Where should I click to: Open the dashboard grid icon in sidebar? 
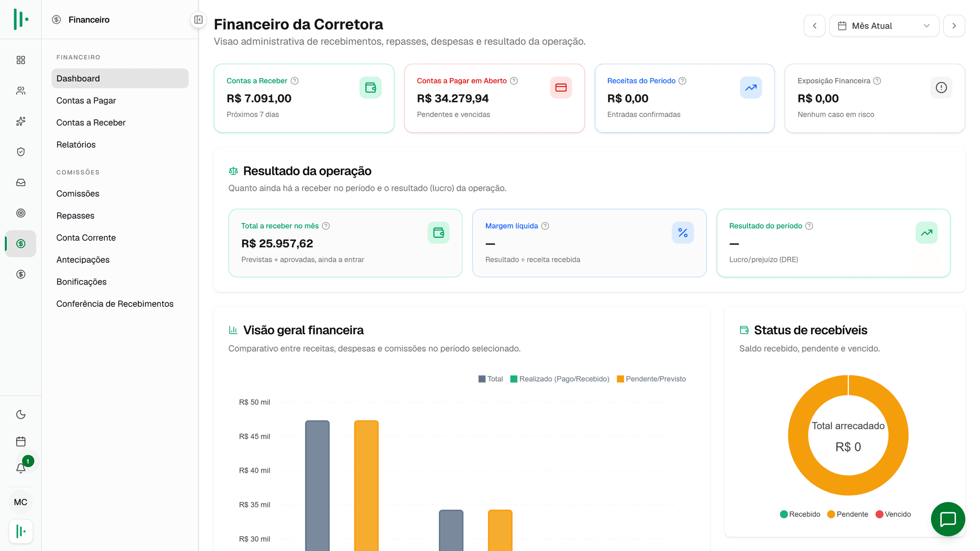coord(20,60)
